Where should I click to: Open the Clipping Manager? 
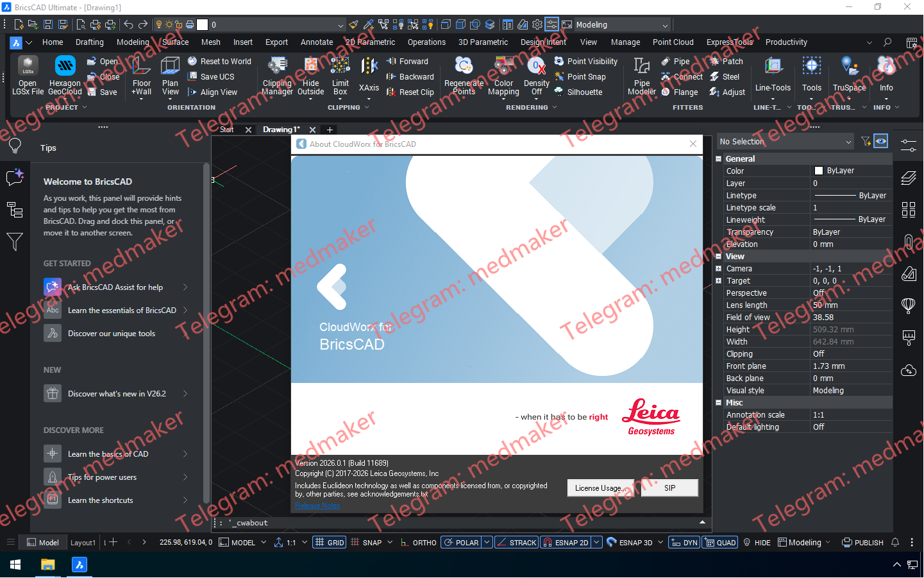pyautogui.click(x=277, y=77)
